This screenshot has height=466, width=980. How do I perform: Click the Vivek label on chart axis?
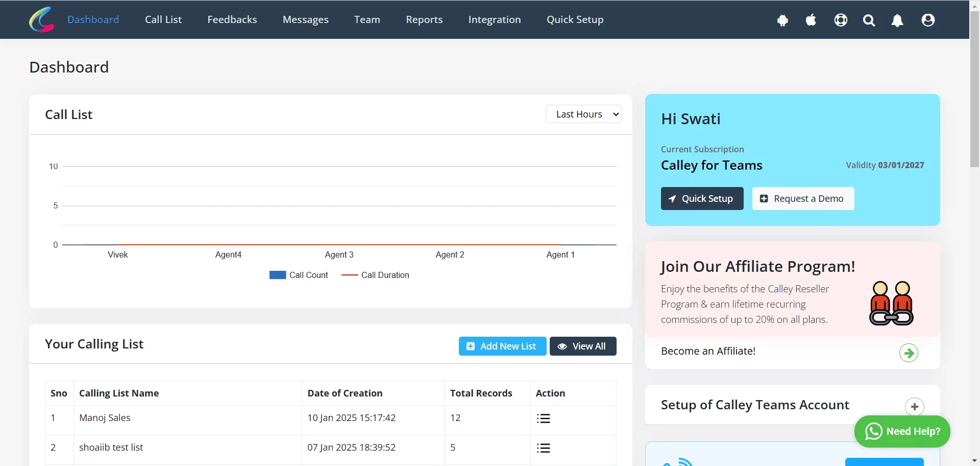(x=117, y=254)
